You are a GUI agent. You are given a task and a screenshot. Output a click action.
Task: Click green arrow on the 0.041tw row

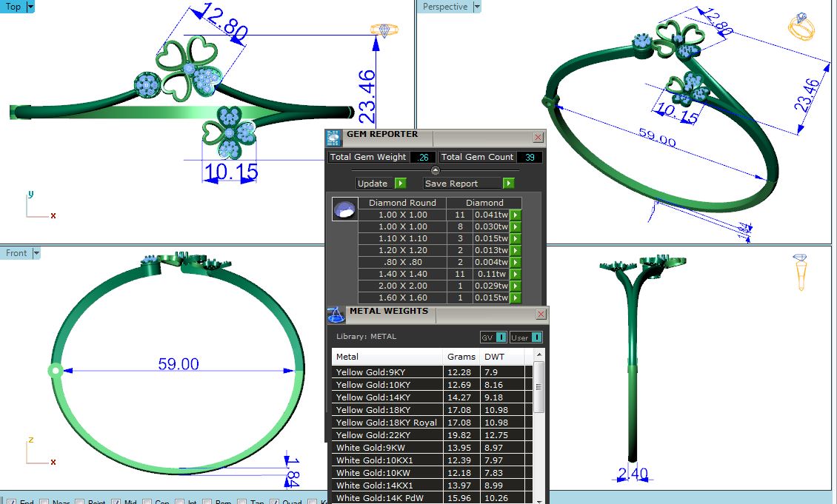pos(516,215)
